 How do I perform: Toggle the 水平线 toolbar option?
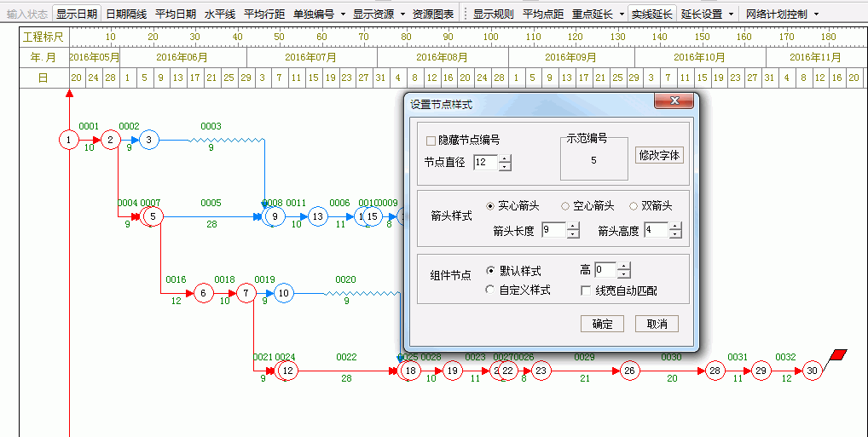[x=220, y=14]
